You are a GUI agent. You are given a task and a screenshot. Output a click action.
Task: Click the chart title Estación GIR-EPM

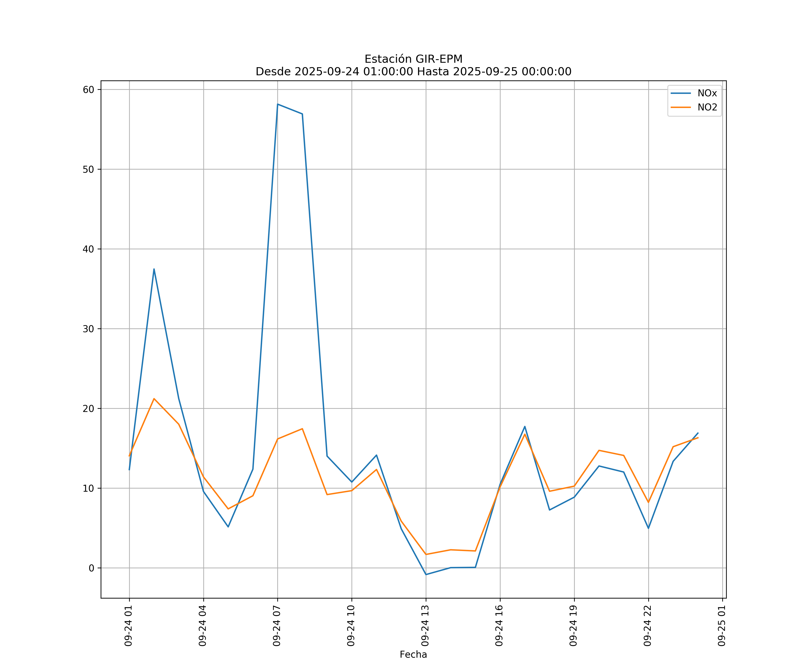(413, 59)
